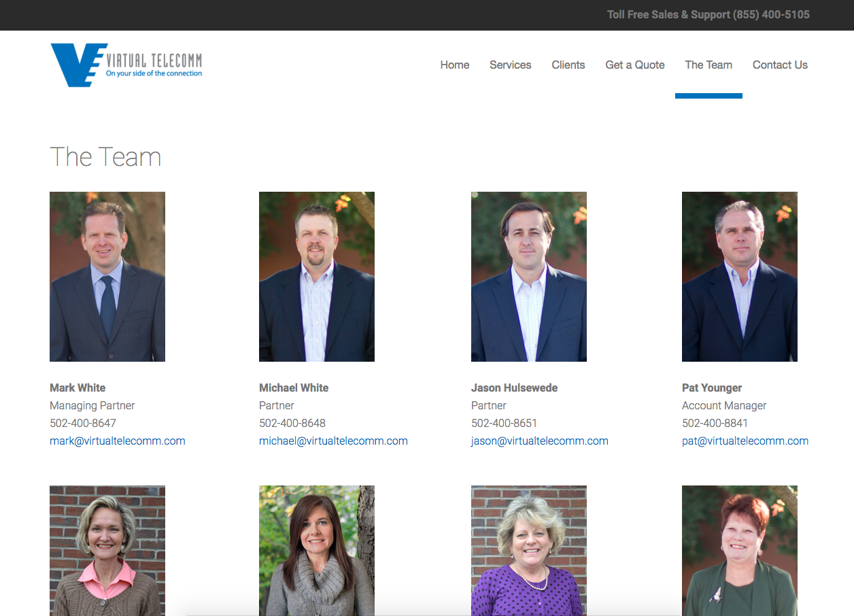This screenshot has height=616, width=854.
Task: Open the Clients menu item
Action: [568, 65]
